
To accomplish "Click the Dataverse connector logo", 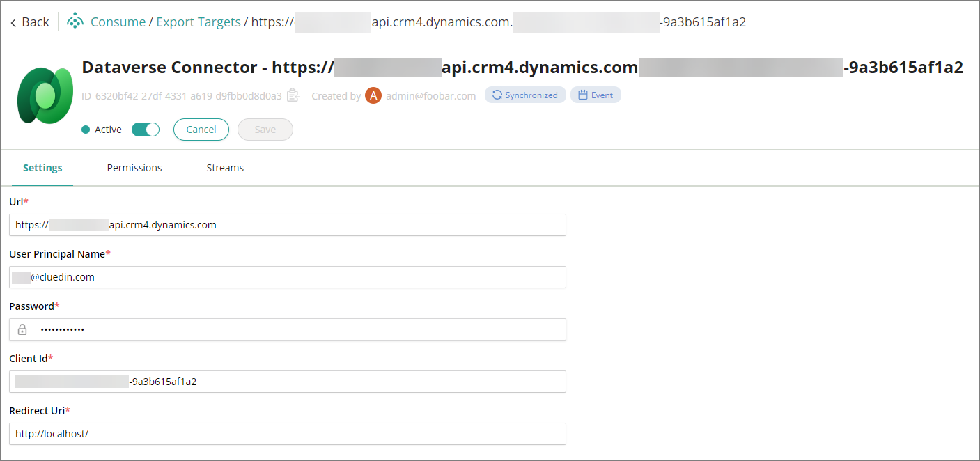I will tap(45, 95).
